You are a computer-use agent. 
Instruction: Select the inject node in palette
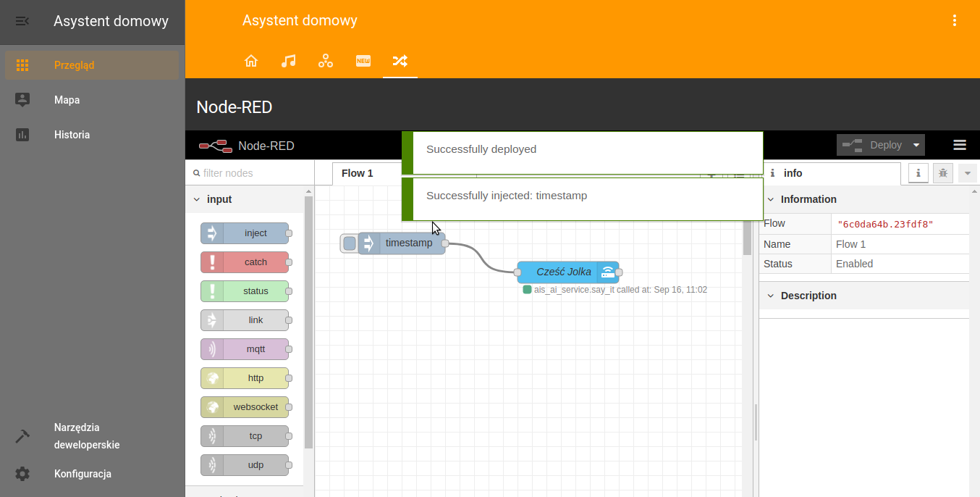tap(245, 233)
